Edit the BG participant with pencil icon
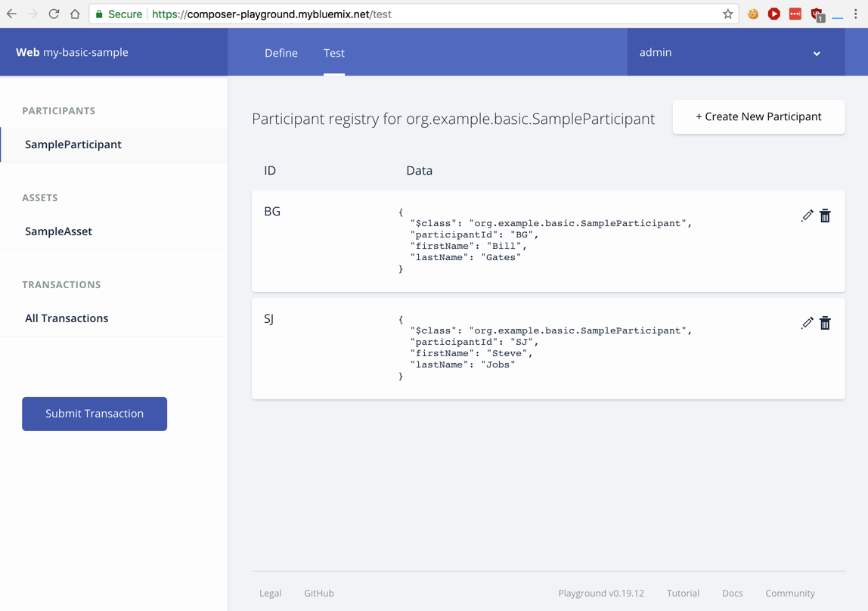This screenshot has height=611, width=868. click(807, 216)
